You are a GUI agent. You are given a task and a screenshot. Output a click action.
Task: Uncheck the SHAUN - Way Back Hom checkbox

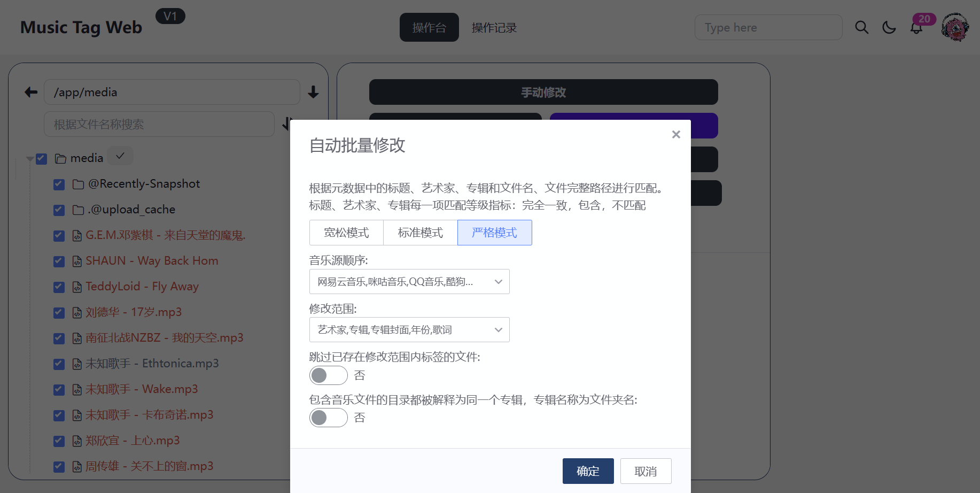(x=59, y=261)
